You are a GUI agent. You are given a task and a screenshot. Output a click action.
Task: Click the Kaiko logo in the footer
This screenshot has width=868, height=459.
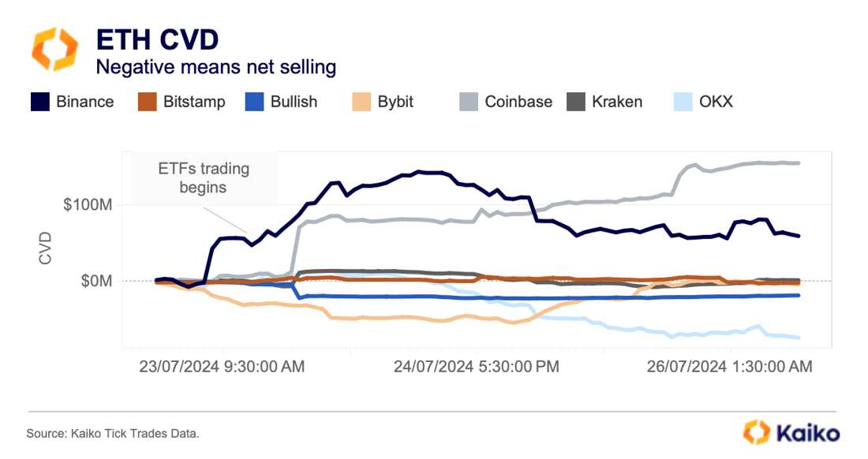tap(791, 432)
